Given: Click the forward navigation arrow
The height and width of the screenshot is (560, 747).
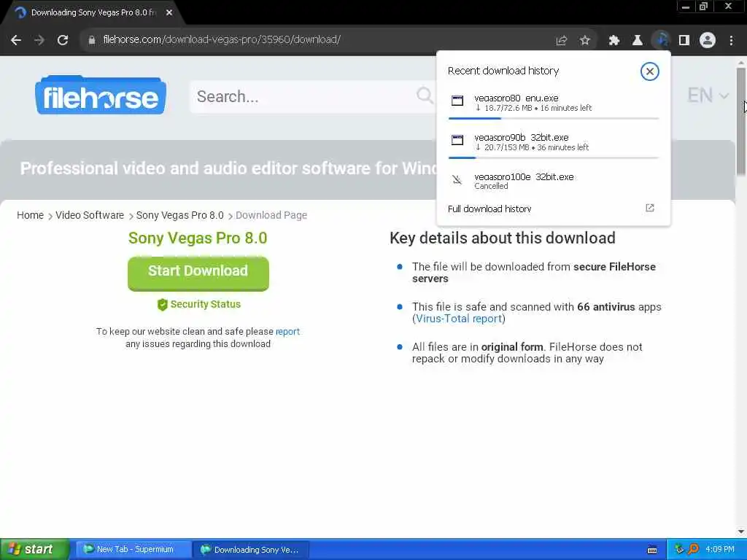Looking at the screenshot, I should point(39,40).
